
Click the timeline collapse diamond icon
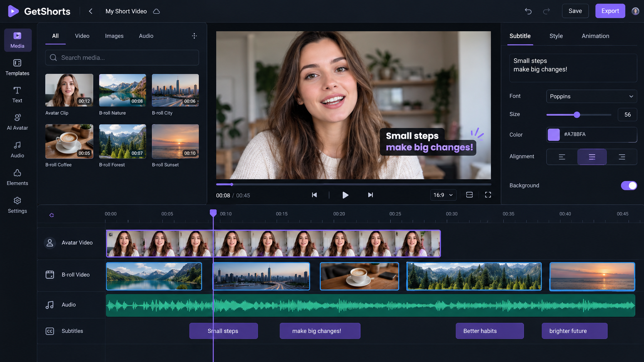click(52, 215)
